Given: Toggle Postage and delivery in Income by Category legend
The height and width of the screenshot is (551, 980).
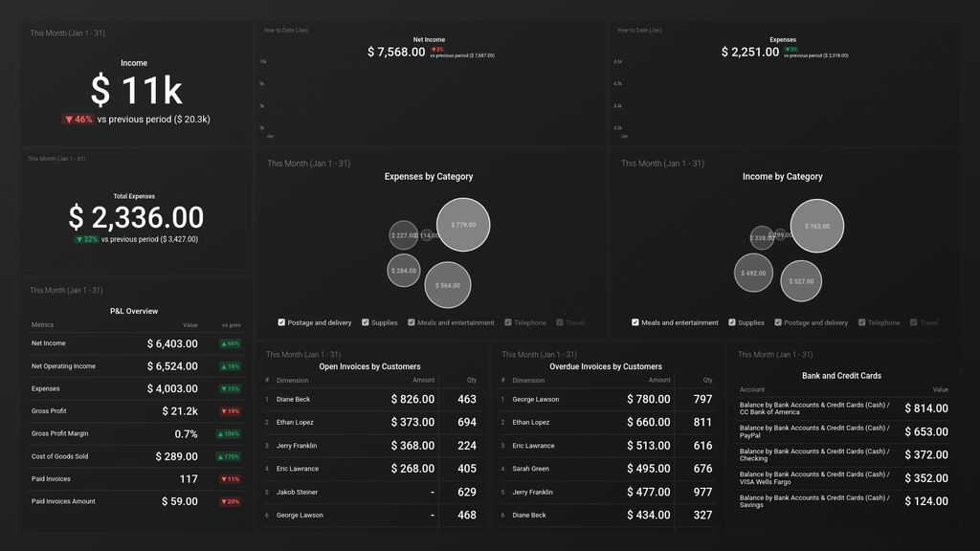Looking at the screenshot, I should click(778, 322).
